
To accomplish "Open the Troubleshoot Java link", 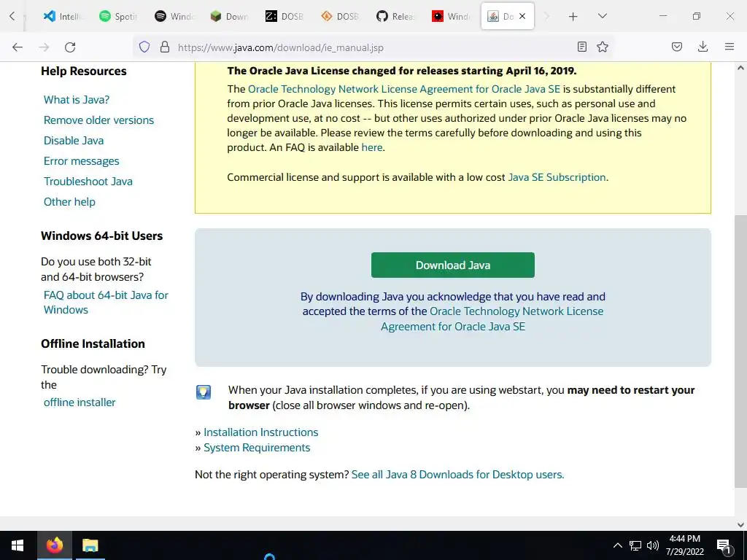I will [x=88, y=182].
